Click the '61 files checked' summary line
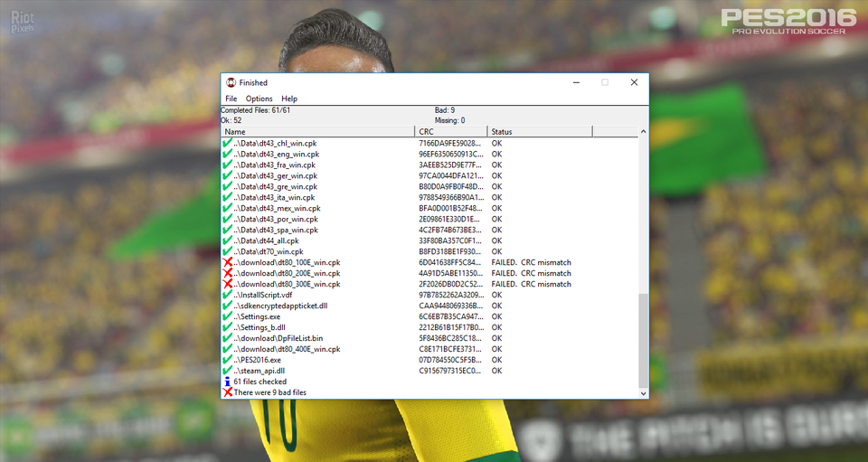The width and height of the screenshot is (868, 462). click(x=259, y=382)
